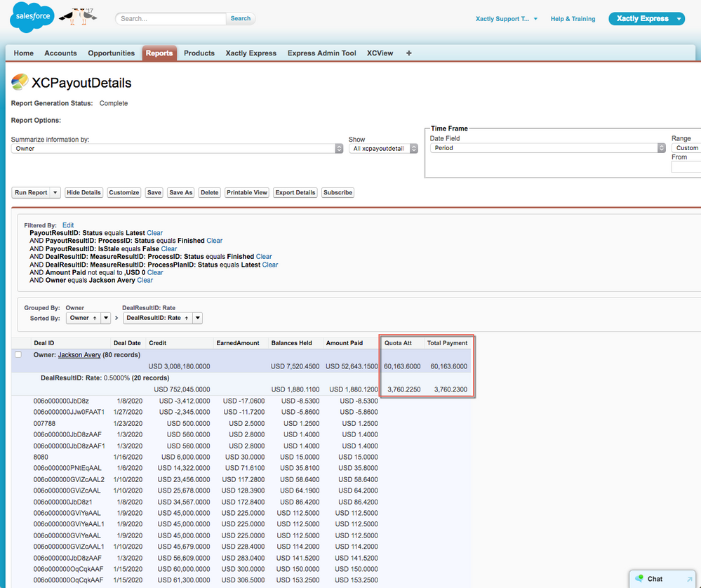Click the seagulls mascot image
This screenshot has height=588, width=701.
[78, 17]
